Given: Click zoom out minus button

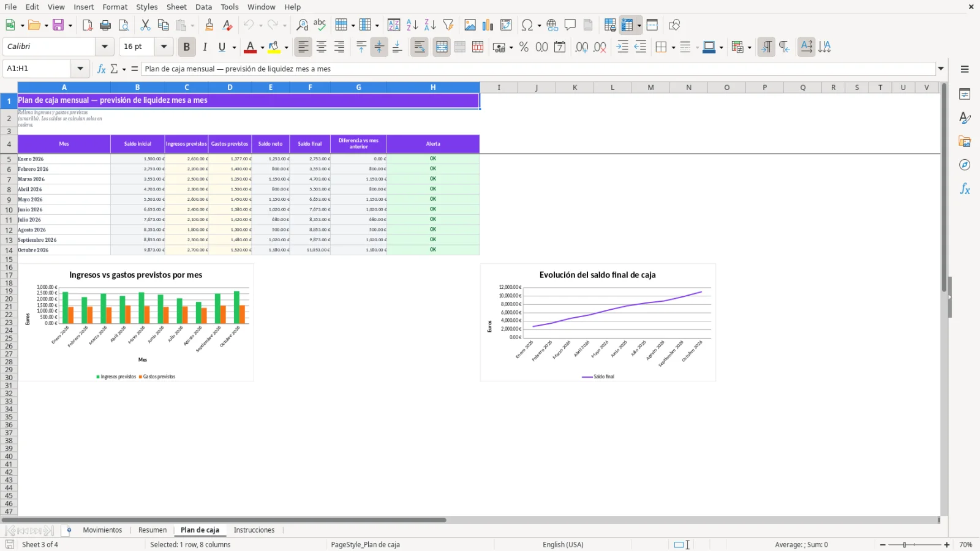Looking at the screenshot, I should 883,545.
